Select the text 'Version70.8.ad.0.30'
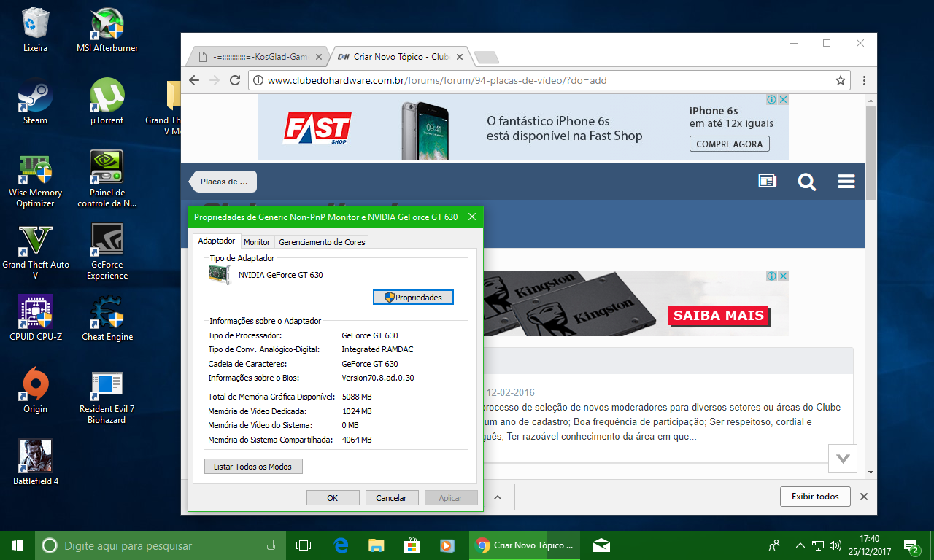This screenshot has width=934, height=560. [378, 378]
